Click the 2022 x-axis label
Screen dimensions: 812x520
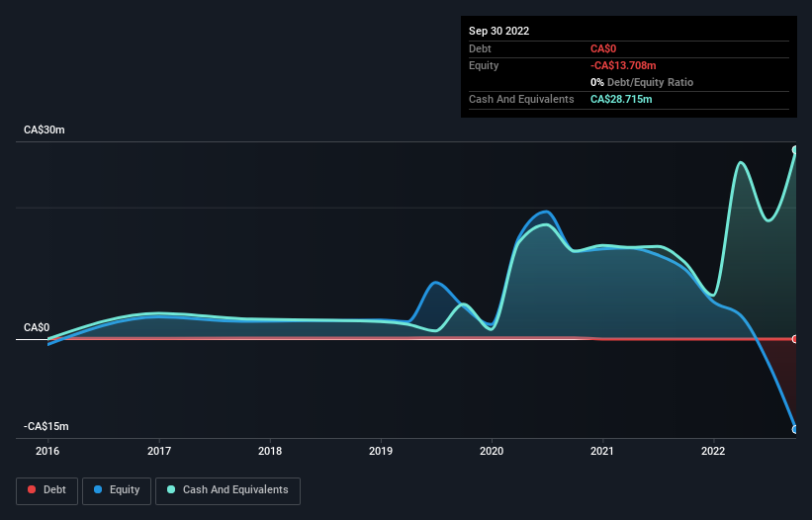(x=713, y=451)
